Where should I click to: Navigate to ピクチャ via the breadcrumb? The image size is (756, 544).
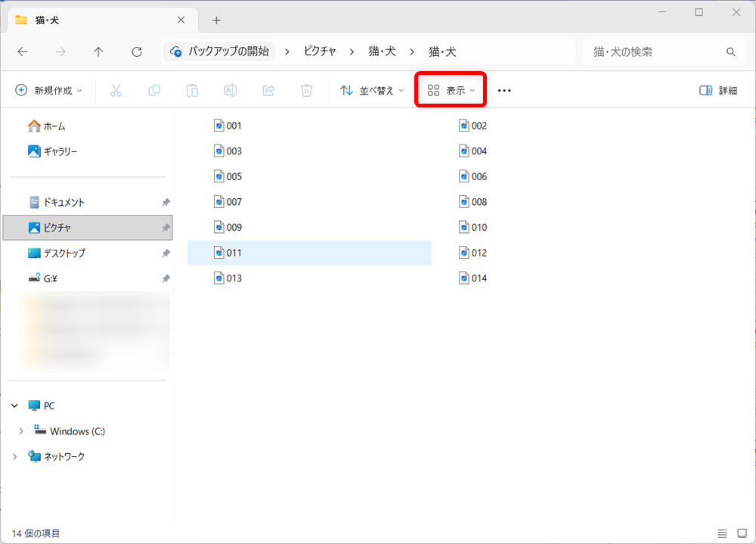click(x=320, y=51)
